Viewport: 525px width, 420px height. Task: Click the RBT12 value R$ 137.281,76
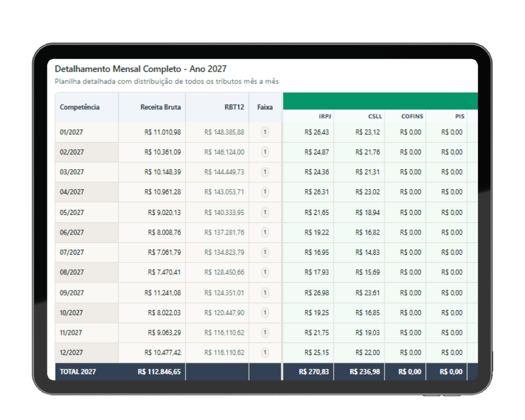(x=224, y=232)
